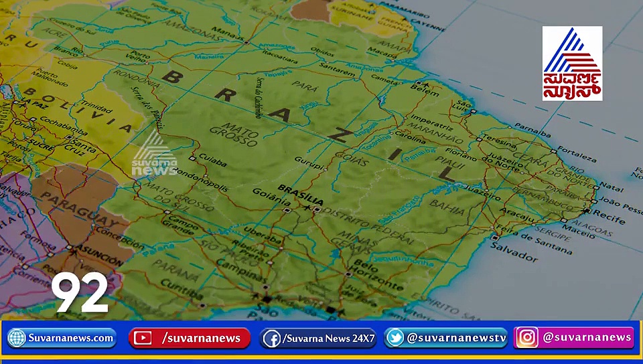
Task: Click the Twitter bird icon
Action: pyautogui.click(x=395, y=338)
